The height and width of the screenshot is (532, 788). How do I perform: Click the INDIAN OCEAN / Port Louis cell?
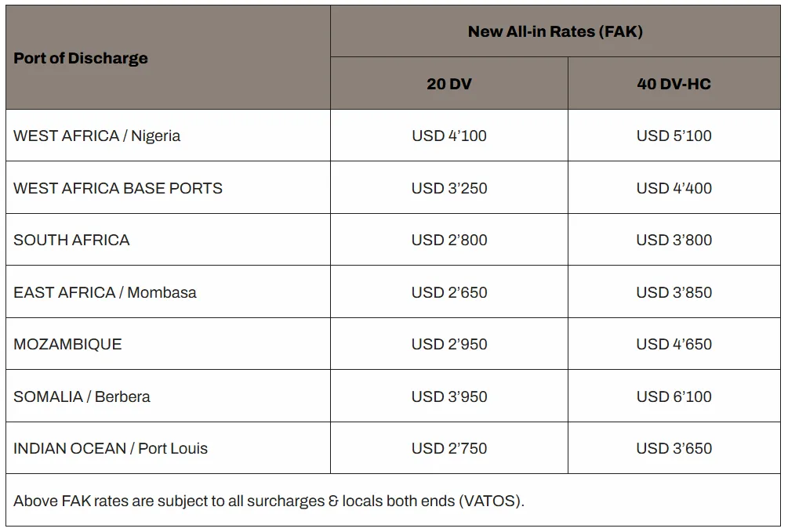click(x=111, y=448)
